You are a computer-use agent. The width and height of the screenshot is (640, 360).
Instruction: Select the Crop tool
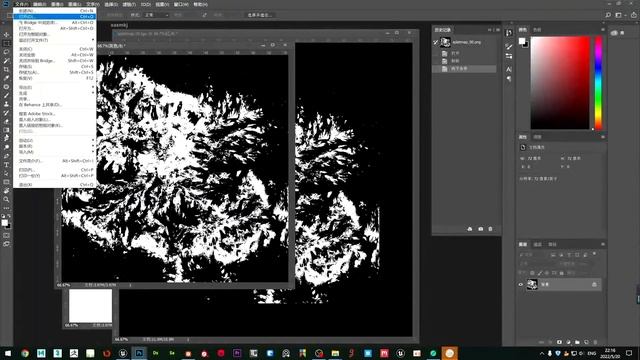click(x=6, y=69)
